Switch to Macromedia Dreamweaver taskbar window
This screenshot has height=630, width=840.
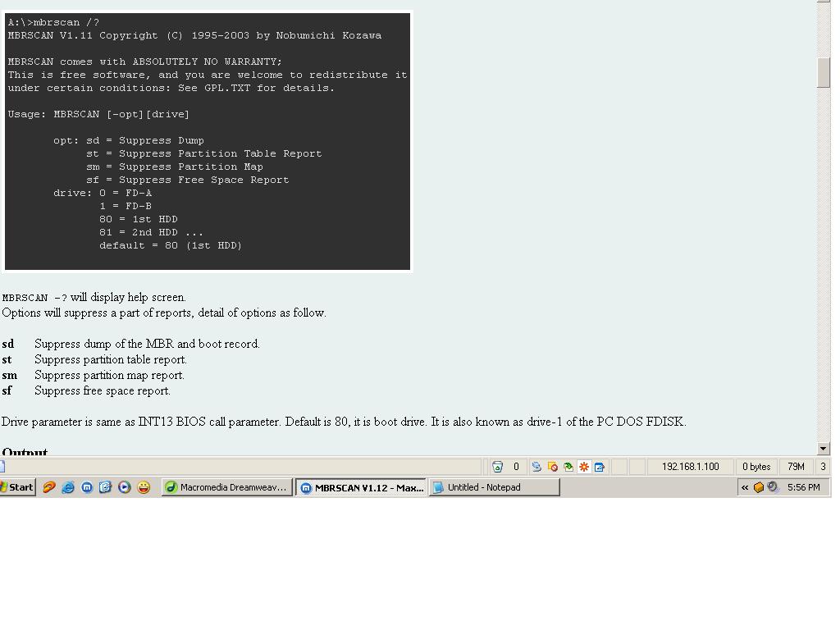click(227, 487)
